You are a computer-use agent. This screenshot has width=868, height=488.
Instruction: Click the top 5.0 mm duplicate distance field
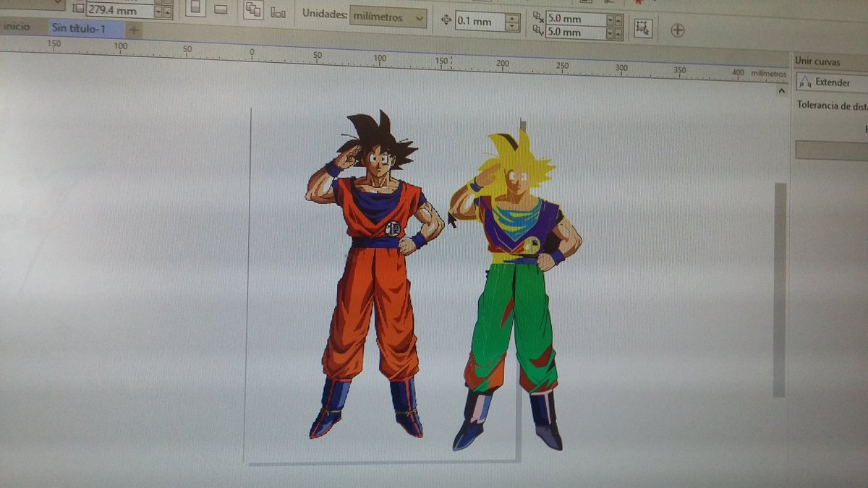coord(575,18)
